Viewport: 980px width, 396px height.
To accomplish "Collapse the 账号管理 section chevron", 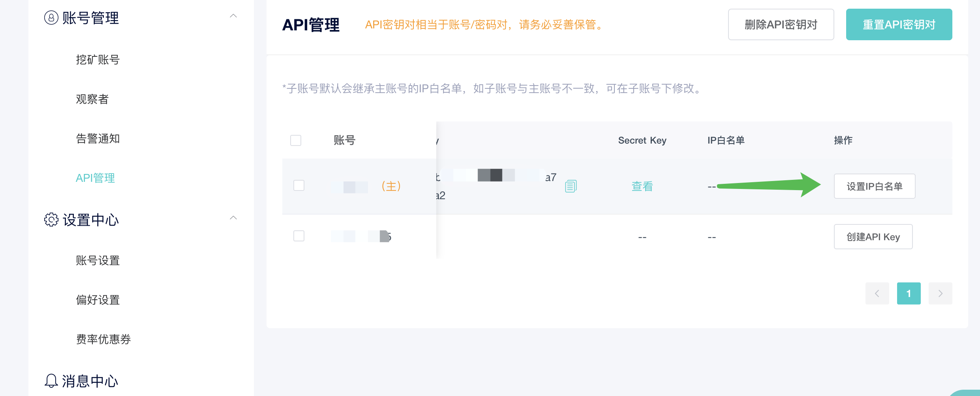I will [x=233, y=16].
